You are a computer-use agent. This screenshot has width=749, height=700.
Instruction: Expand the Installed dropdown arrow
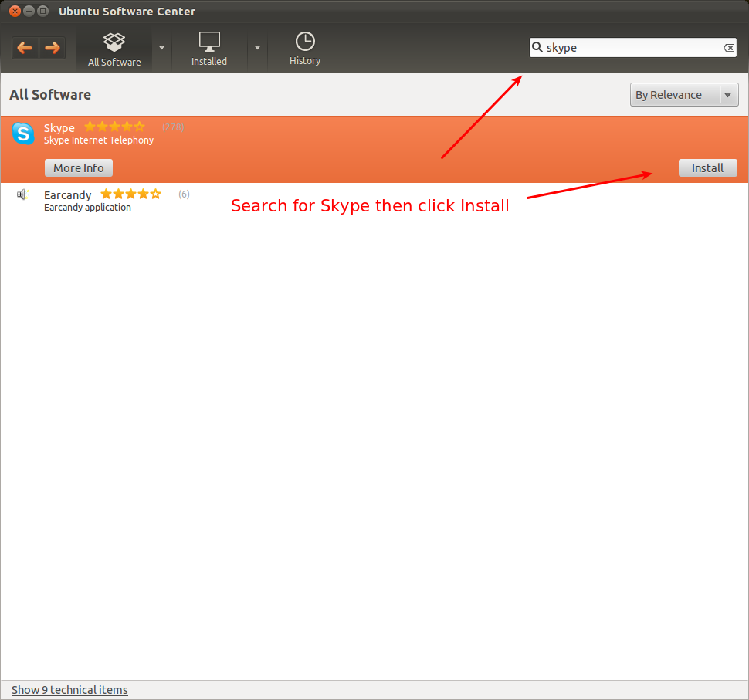[257, 48]
